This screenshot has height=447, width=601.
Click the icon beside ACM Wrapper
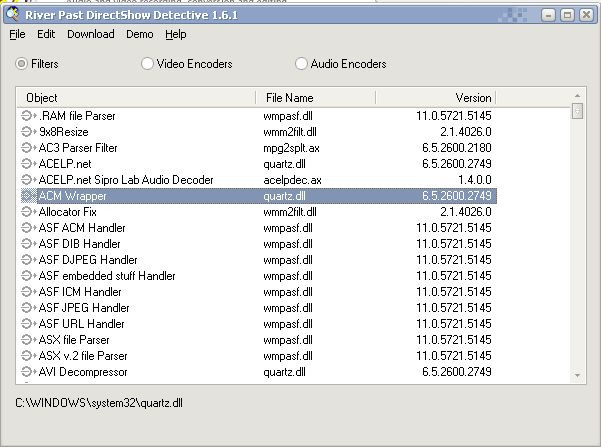(x=29, y=196)
